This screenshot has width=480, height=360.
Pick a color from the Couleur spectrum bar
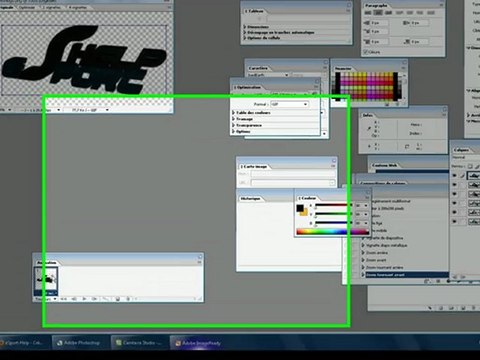(x=332, y=231)
